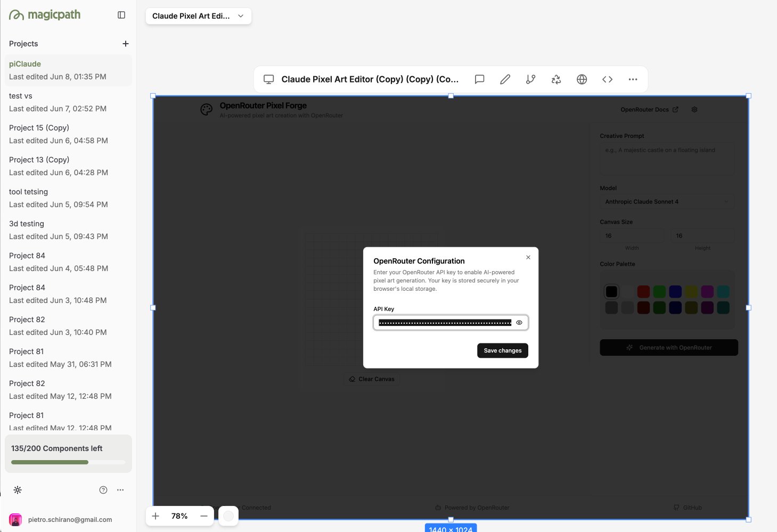Click the Clear Canvas button
This screenshot has width=777, height=532.
tap(371, 379)
